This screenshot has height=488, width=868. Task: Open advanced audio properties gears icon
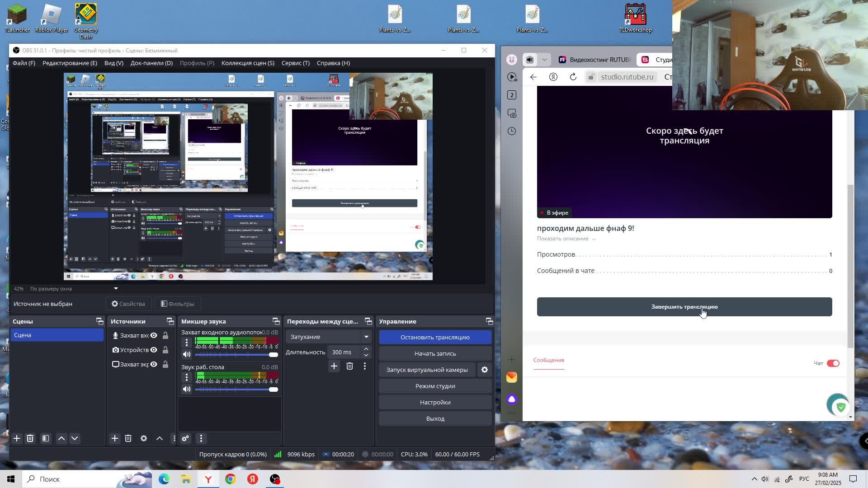[185, 438]
